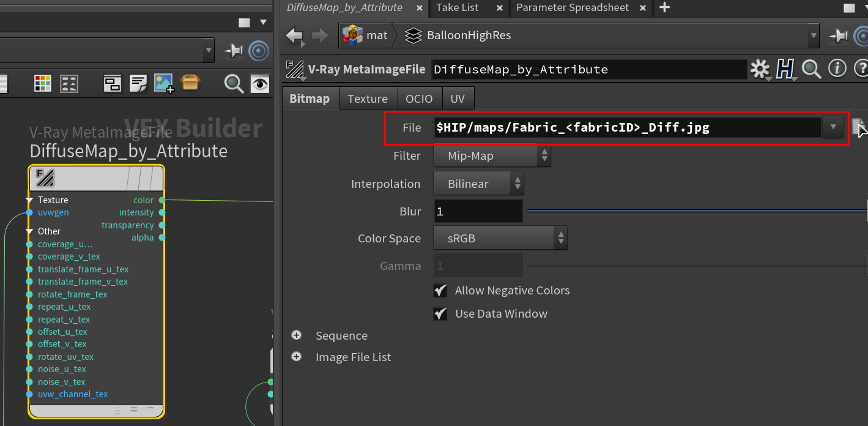
Task: Open the color palette icon
Action: pos(43,83)
